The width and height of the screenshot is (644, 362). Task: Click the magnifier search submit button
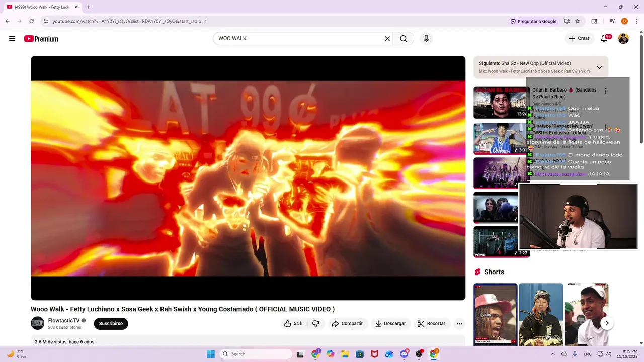tap(404, 39)
